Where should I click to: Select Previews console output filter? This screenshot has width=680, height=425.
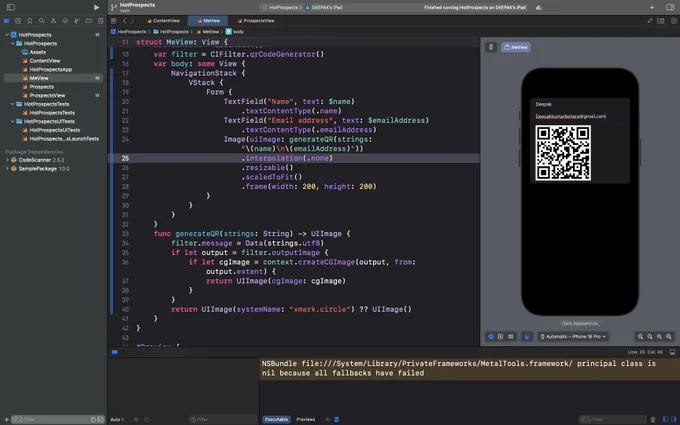pos(306,419)
